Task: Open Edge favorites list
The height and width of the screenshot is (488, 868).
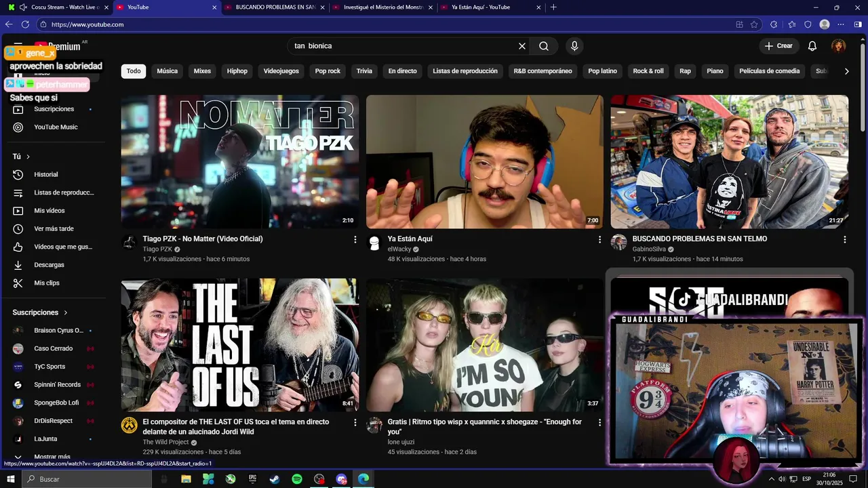Action: click(x=792, y=24)
